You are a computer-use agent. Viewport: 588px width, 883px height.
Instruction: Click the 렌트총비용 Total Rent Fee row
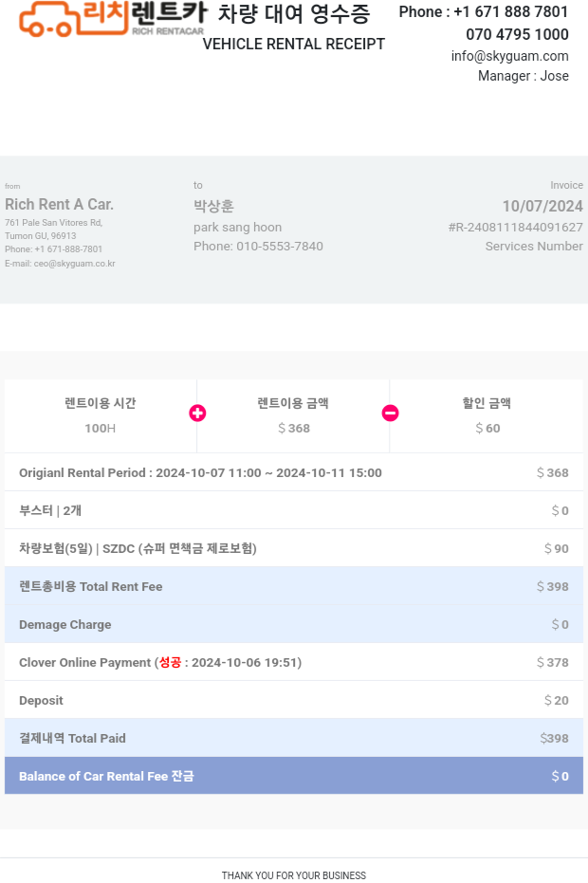click(293, 586)
